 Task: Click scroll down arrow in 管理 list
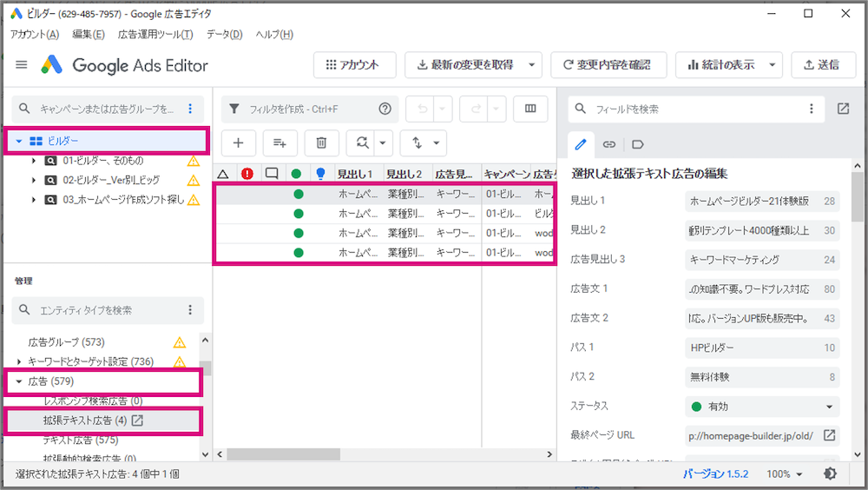click(206, 454)
